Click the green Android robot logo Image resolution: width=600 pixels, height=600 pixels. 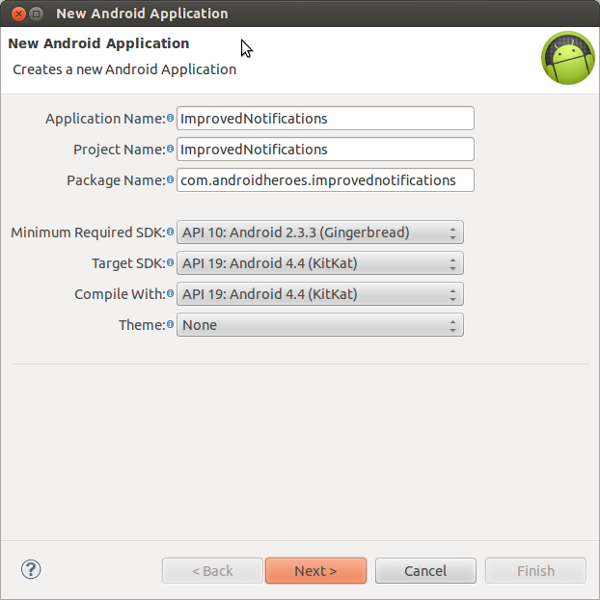click(x=568, y=58)
